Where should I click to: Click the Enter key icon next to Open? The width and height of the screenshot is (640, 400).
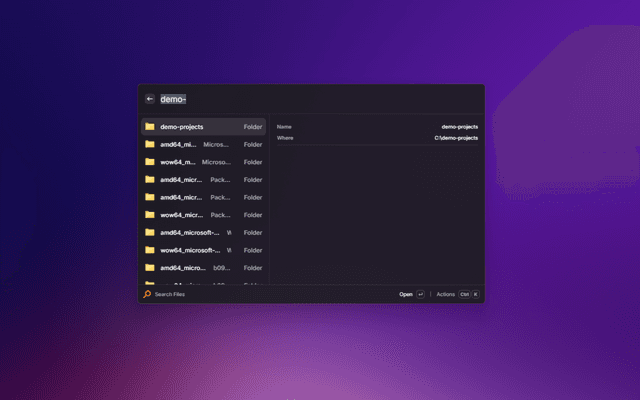click(x=421, y=294)
